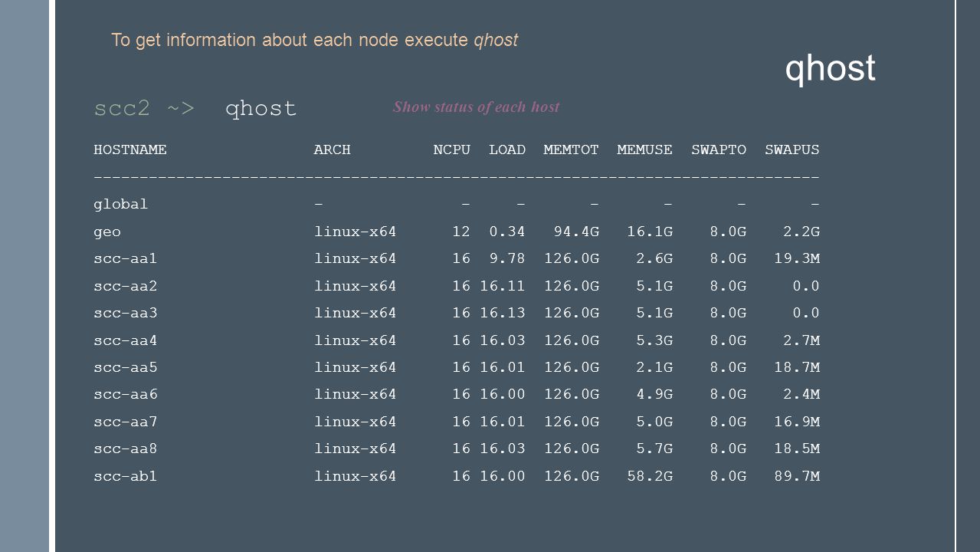Click geo's SWAPUS value '2.2G'
This screenshot has width=980, height=552.
801,232
